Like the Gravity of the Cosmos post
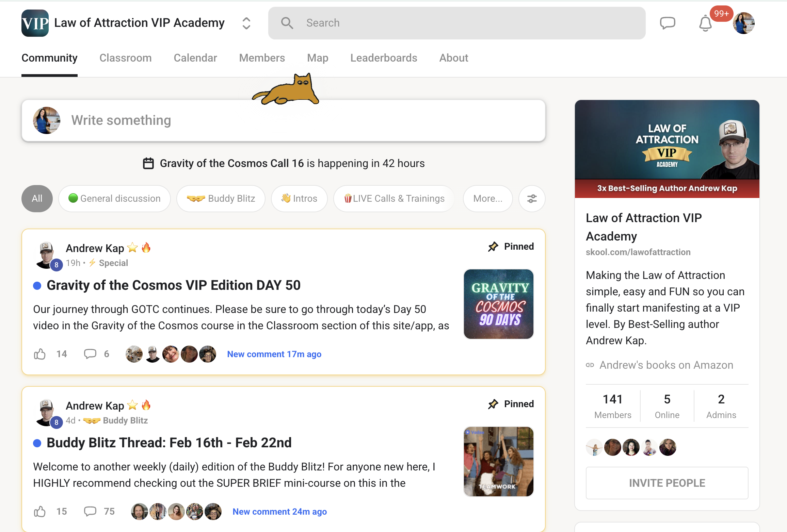The height and width of the screenshot is (532, 787). [x=40, y=354]
